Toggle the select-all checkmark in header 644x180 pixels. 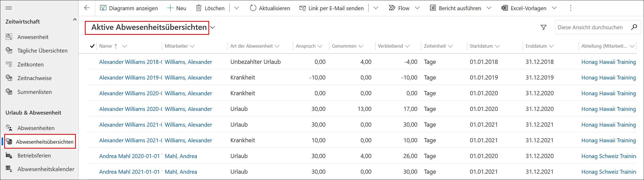92,46
